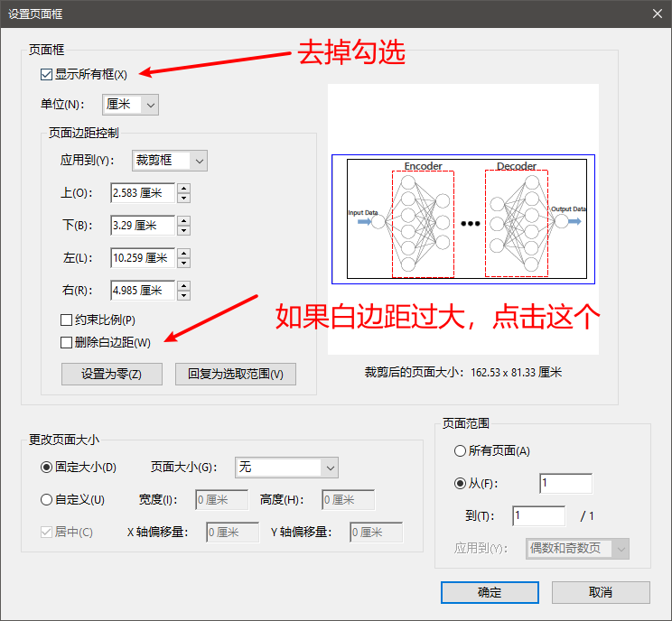Viewport: 672px width, 621px height.
Task: Increase the 下 (bottom) margin up arrow
Action: 183,220
